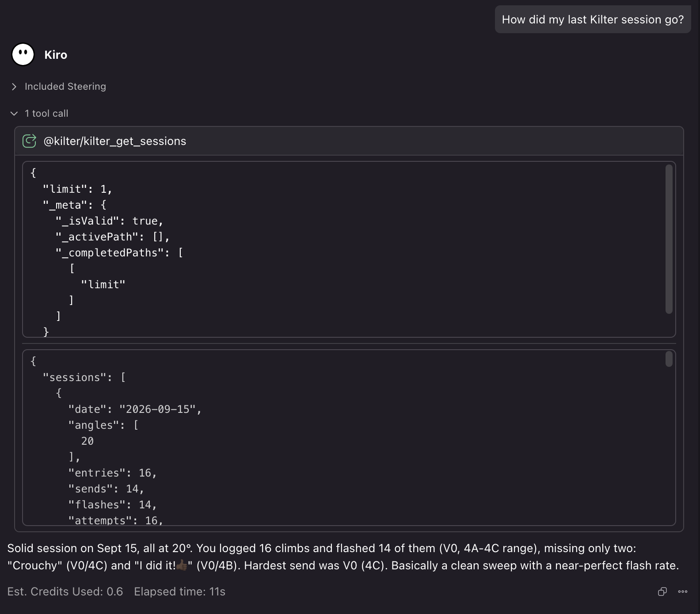
Task: Click the date value 2026-09-15
Action: pyautogui.click(x=158, y=409)
